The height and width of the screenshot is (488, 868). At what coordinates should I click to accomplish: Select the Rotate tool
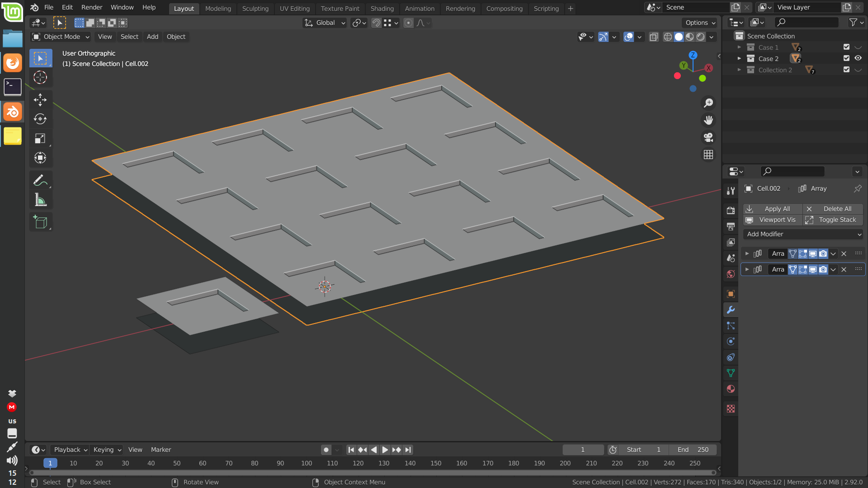click(40, 119)
